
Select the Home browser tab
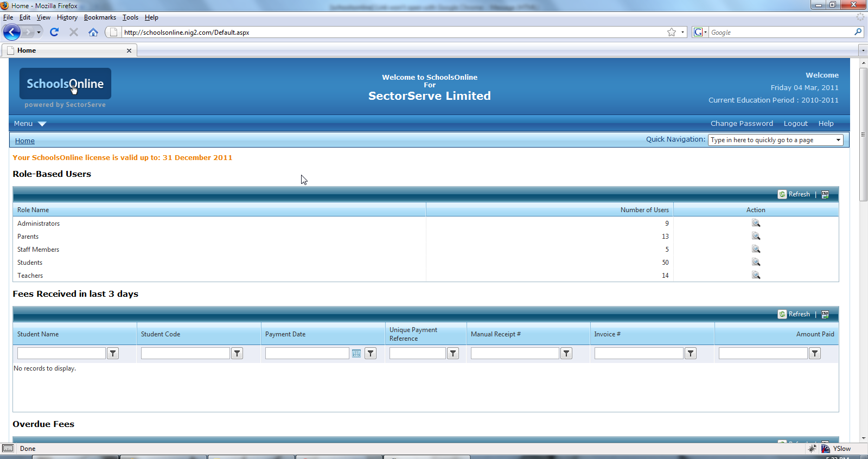(x=69, y=50)
